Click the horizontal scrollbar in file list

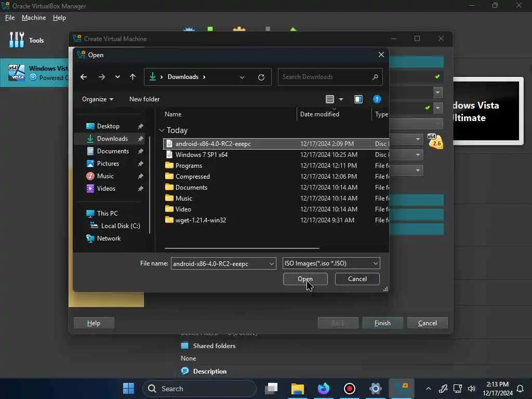point(242,248)
